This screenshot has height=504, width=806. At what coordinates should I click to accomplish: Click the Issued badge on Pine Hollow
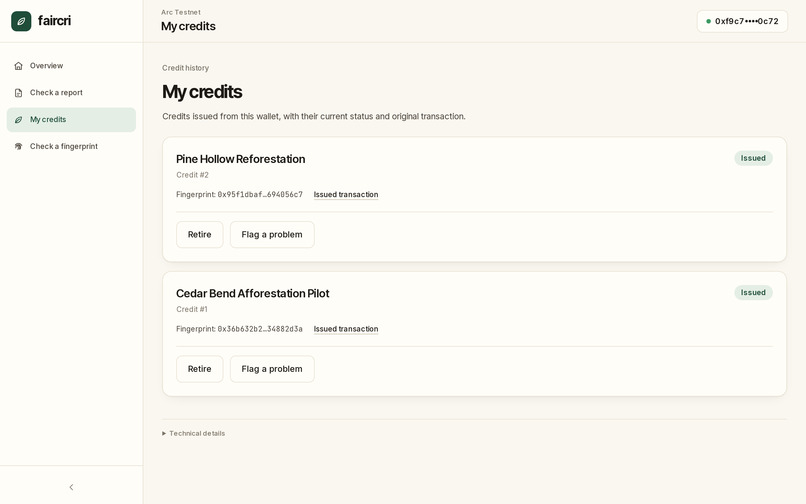(753, 158)
